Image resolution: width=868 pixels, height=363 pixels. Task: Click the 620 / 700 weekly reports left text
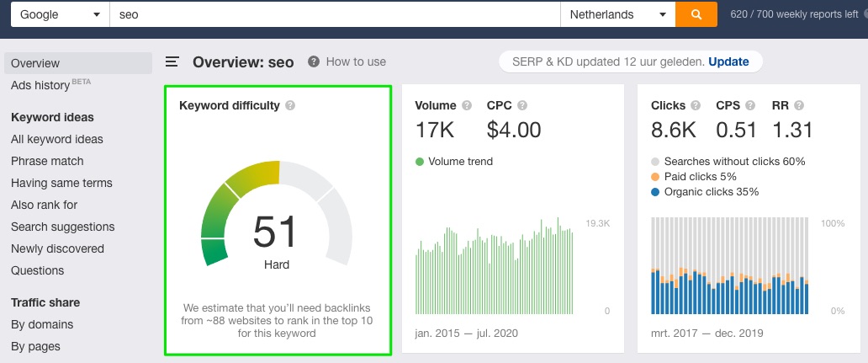pyautogui.click(x=794, y=14)
